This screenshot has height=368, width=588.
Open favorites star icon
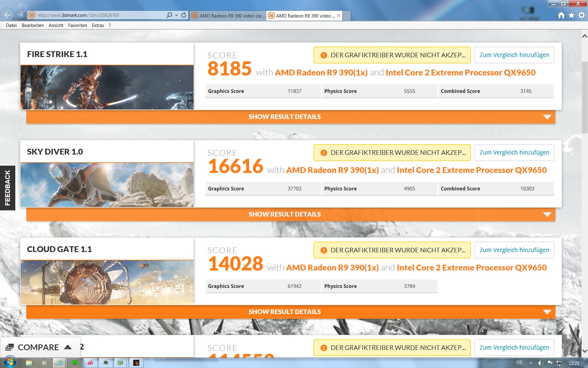click(571, 15)
